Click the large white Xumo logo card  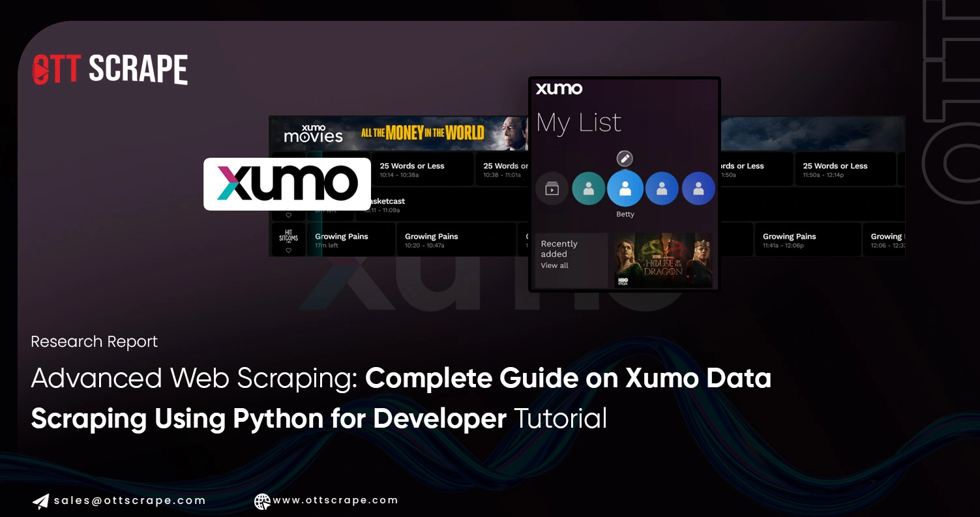point(287,184)
